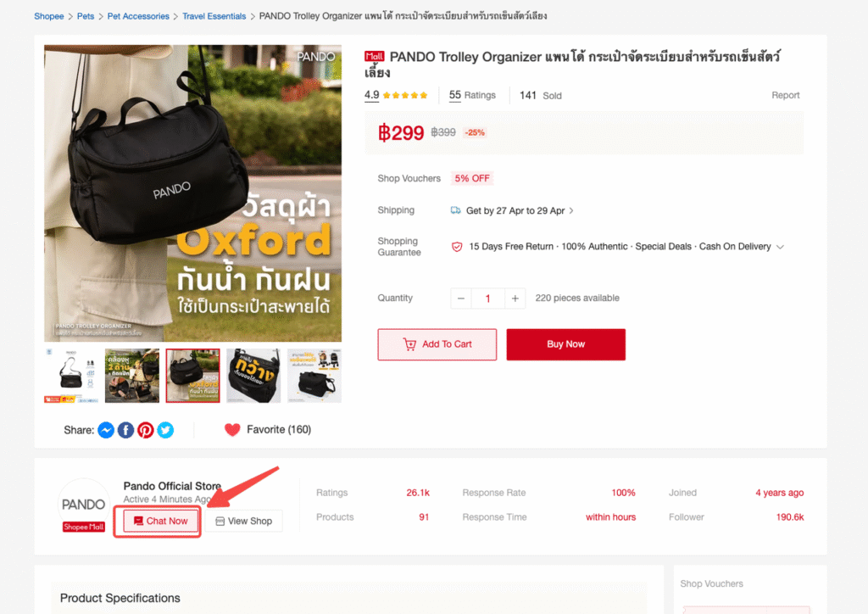This screenshot has height=614, width=868.
Task: Open the 5% OFF shop voucher
Action: (x=472, y=178)
